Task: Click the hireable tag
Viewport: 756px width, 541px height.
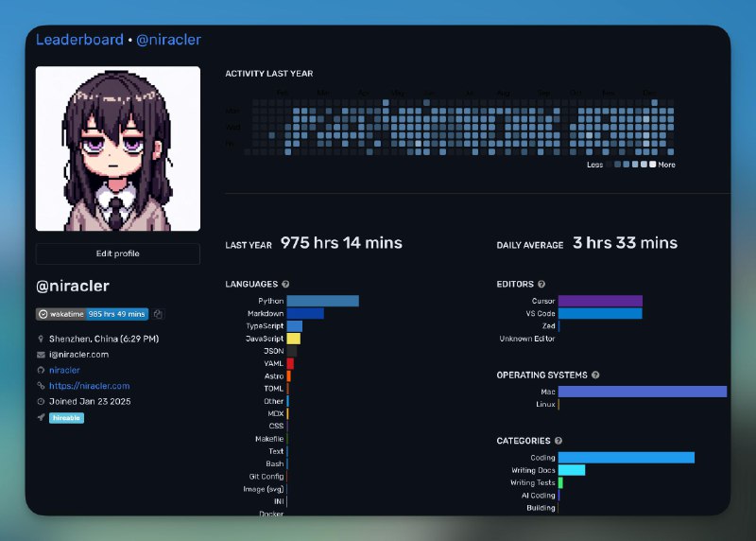Action: [66, 417]
